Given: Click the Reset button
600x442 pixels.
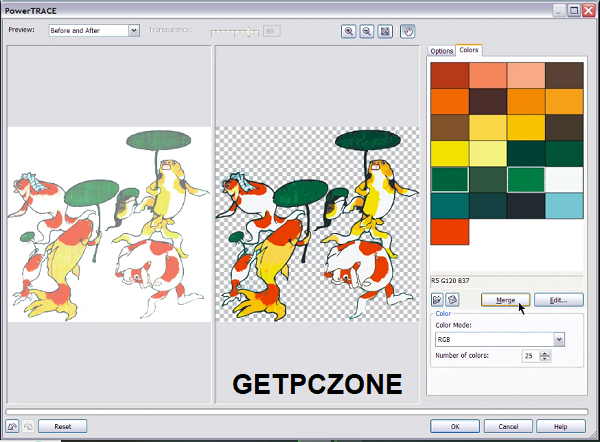Looking at the screenshot, I should [x=63, y=426].
